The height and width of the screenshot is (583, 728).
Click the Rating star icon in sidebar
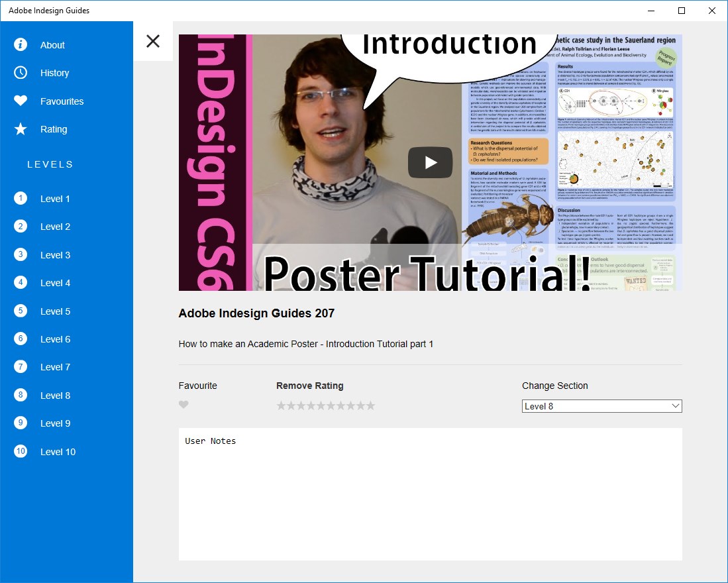[x=21, y=129]
